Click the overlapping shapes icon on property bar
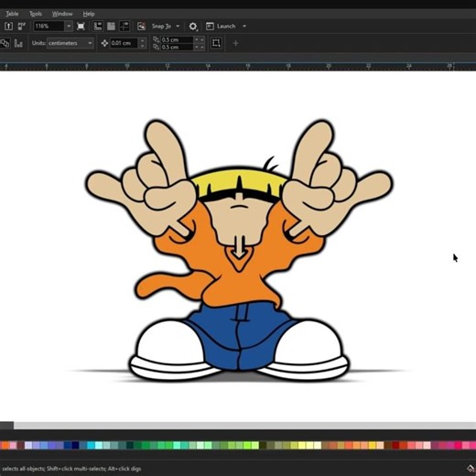 click(5, 43)
